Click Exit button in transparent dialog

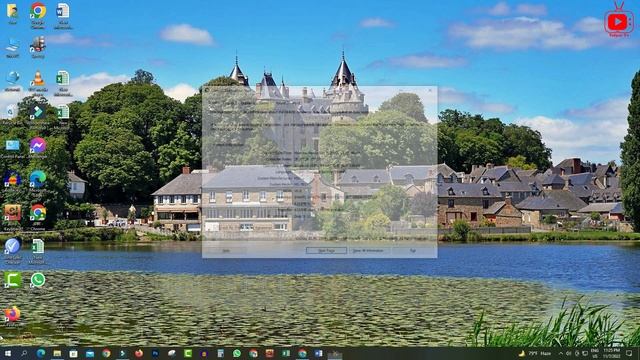[x=413, y=251]
